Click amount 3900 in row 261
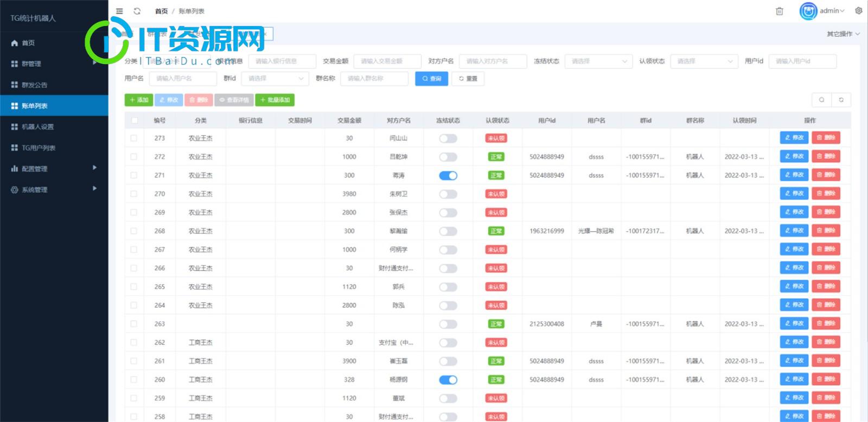 [x=349, y=361]
